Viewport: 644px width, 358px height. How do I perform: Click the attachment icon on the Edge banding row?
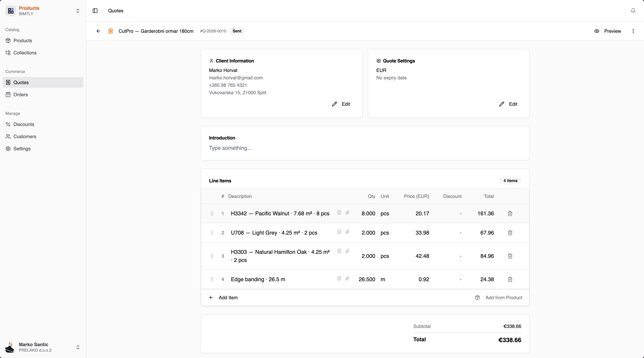coord(347,278)
